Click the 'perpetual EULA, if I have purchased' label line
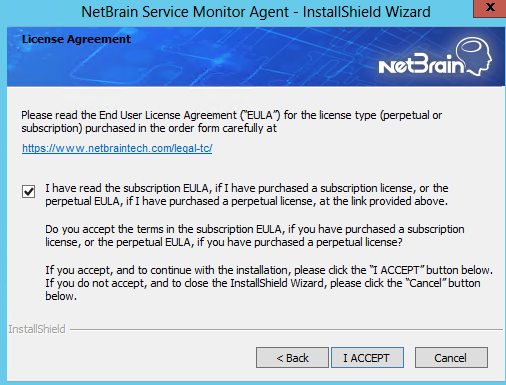Screen dimensions: 506x385 click(246, 201)
